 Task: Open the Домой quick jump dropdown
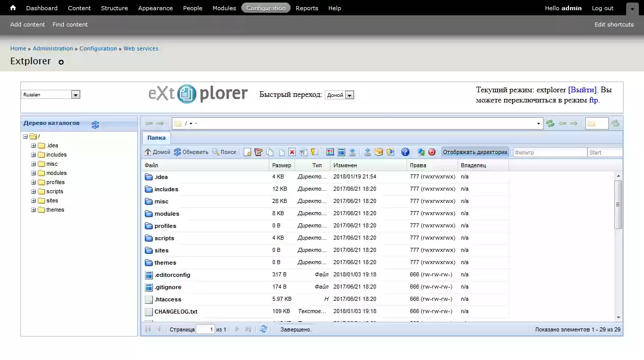349,94
